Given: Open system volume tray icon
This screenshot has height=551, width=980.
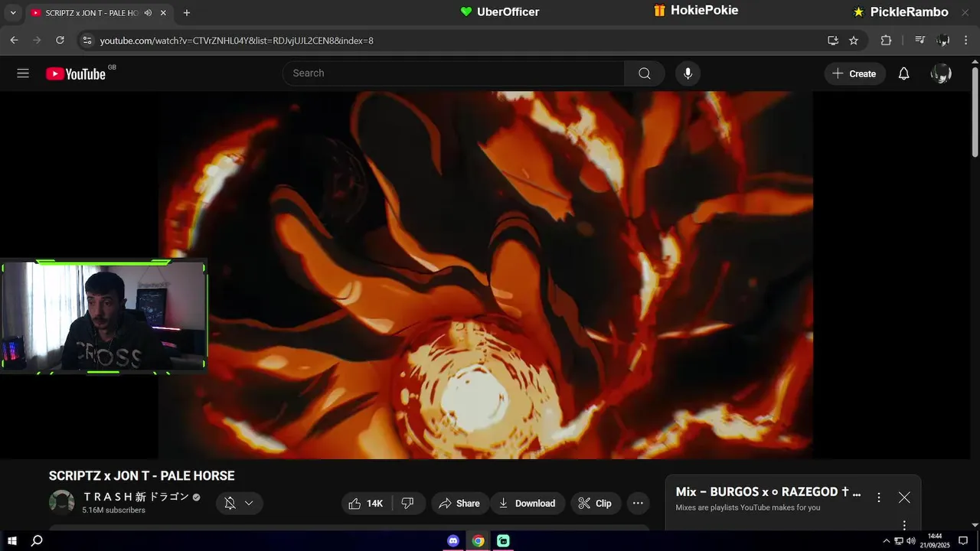Looking at the screenshot, I should pyautogui.click(x=911, y=541).
